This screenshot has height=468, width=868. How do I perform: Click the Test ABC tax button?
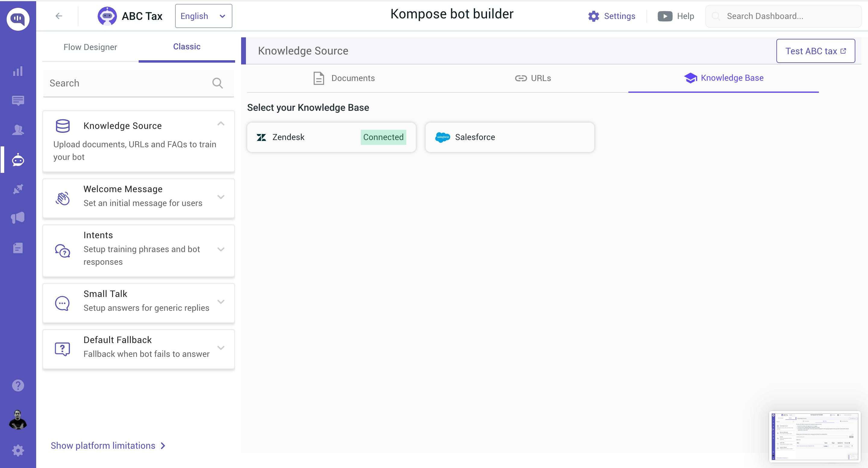tap(816, 51)
